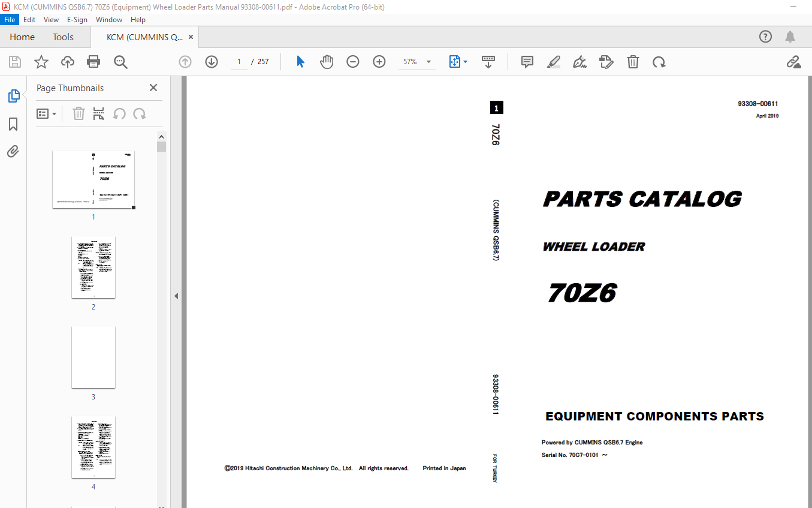This screenshot has width=812, height=508.
Task: Click the WHEEL LOADER text
Action: (594, 247)
